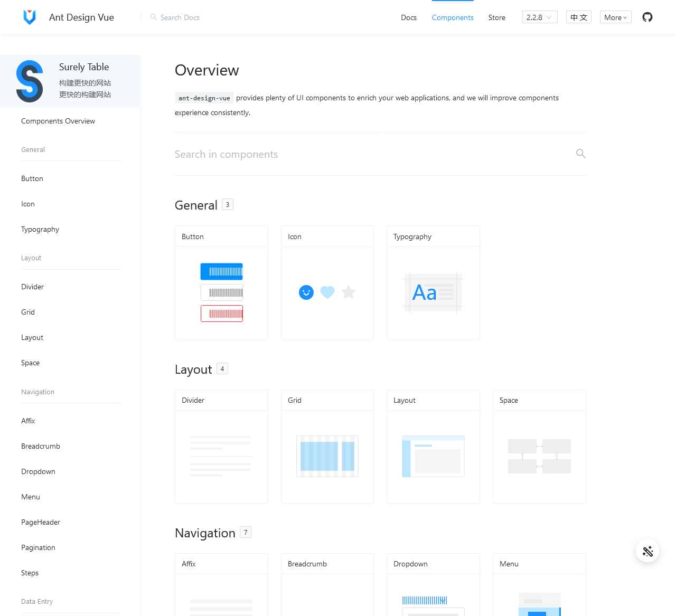Select Typography in the sidebar menu

pos(40,229)
